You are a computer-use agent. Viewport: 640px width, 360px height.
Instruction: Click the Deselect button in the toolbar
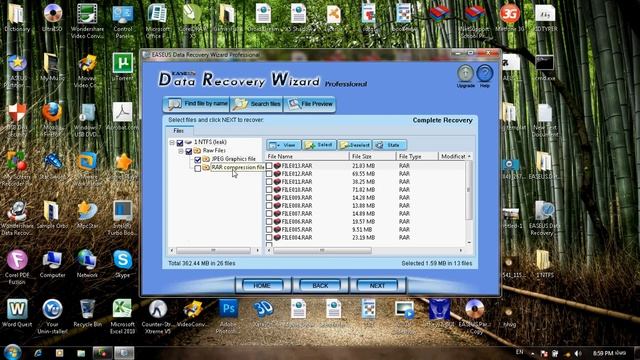tap(354, 145)
